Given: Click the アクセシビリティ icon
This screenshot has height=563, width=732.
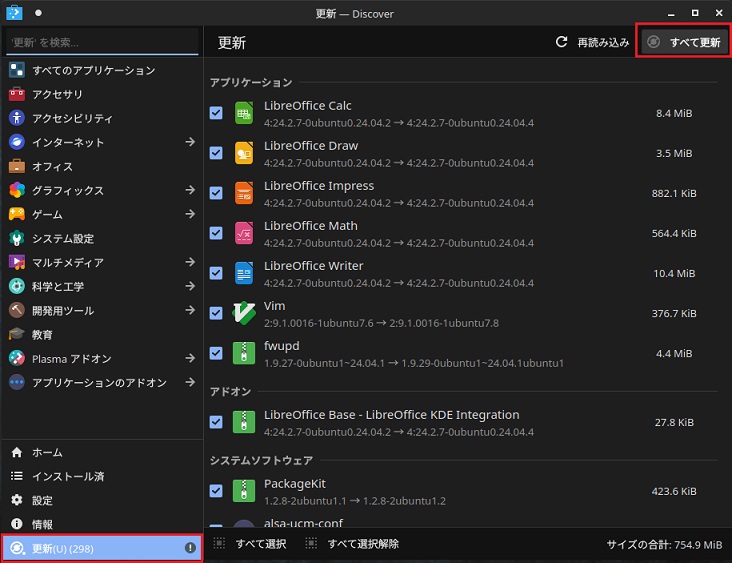Looking at the screenshot, I should [17, 118].
